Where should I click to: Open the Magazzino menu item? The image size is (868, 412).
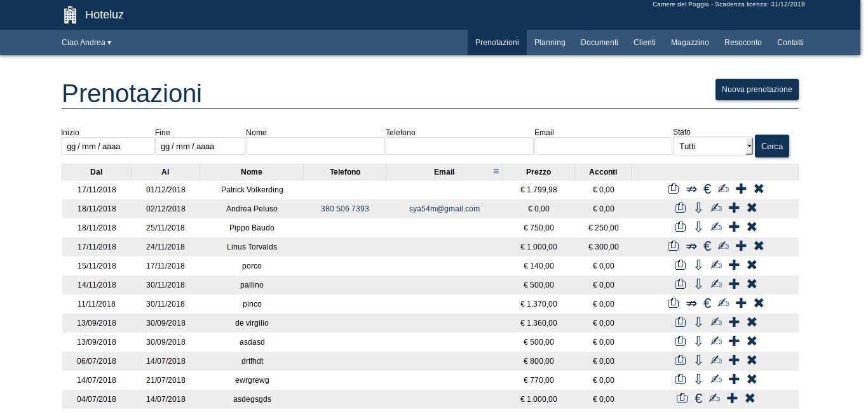click(x=689, y=43)
